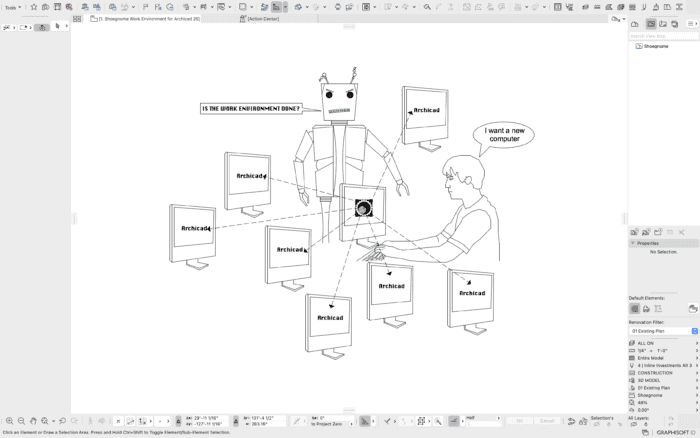Screen dimensions: 700x438
Task: Click the selection settings icon under Default Elements
Action: click(693, 309)
